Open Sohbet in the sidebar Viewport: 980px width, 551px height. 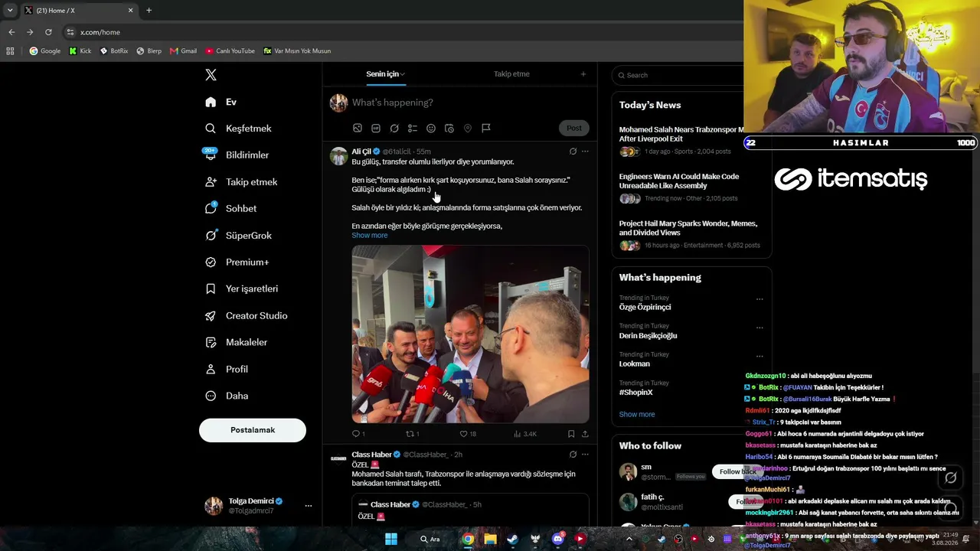tap(231, 208)
